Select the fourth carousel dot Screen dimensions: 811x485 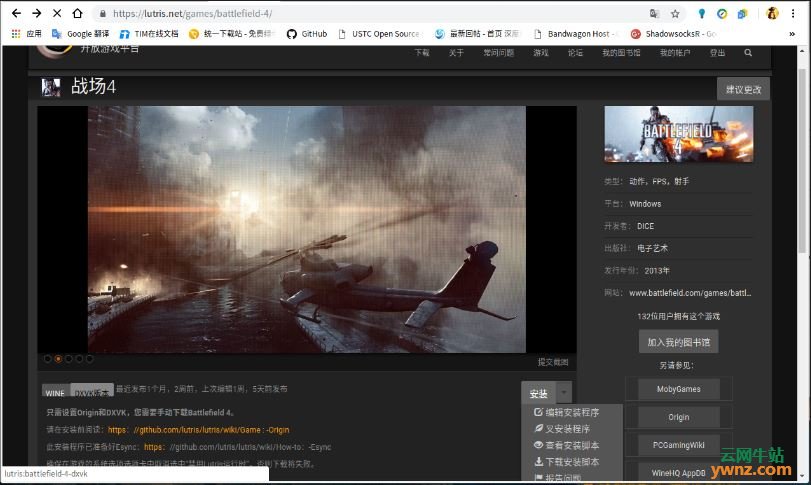pos(79,358)
